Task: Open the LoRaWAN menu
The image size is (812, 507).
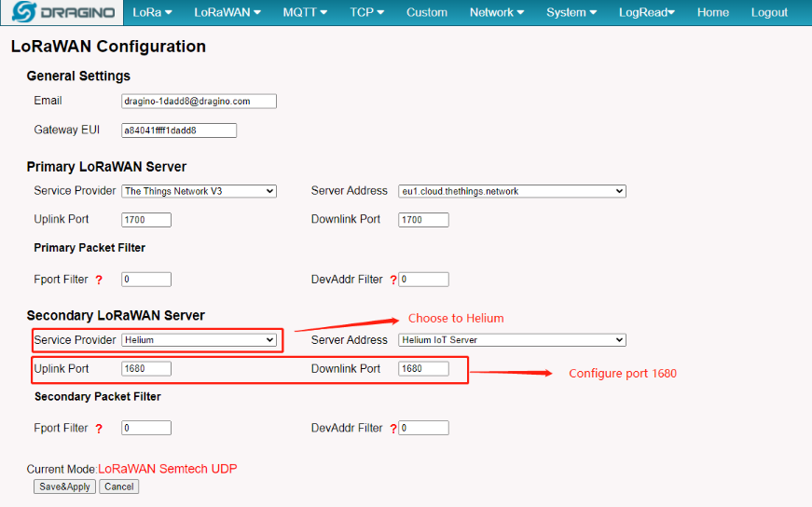Action: [227, 12]
